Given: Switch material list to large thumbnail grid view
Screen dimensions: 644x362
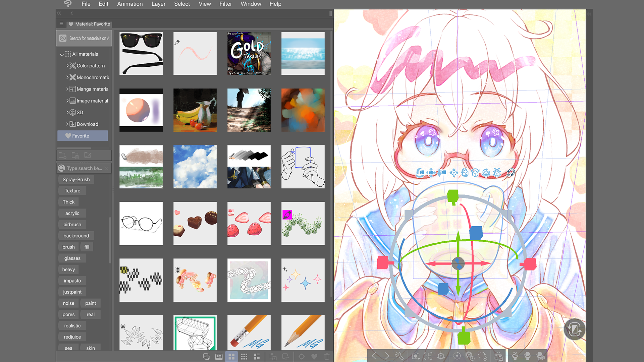Looking at the screenshot, I should pyautogui.click(x=231, y=356).
